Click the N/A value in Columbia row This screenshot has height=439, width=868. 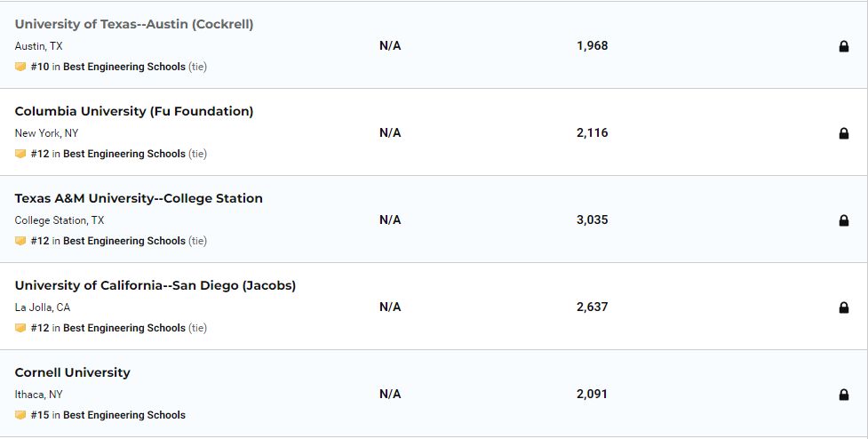pos(390,132)
